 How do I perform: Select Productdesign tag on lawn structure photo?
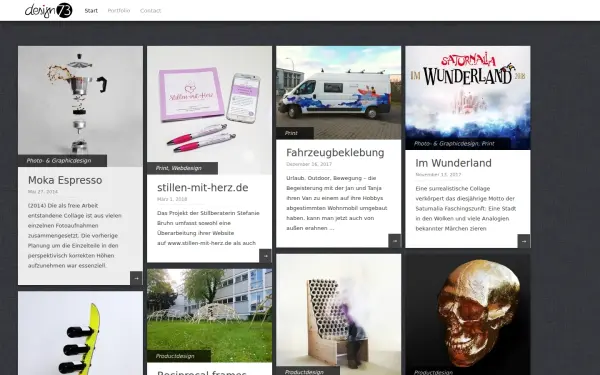tap(179, 356)
